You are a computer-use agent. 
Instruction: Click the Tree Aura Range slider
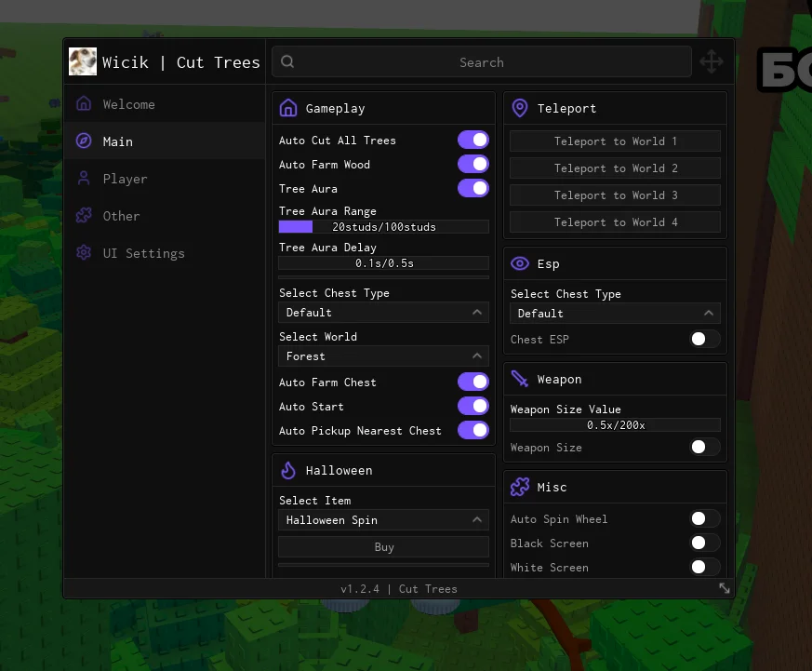383,227
